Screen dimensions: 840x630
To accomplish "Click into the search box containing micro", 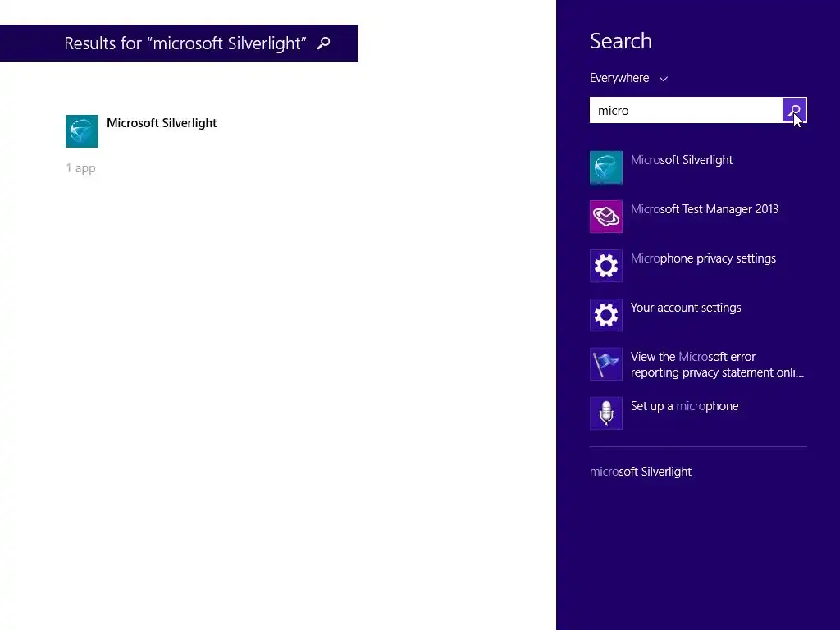I will [x=686, y=111].
